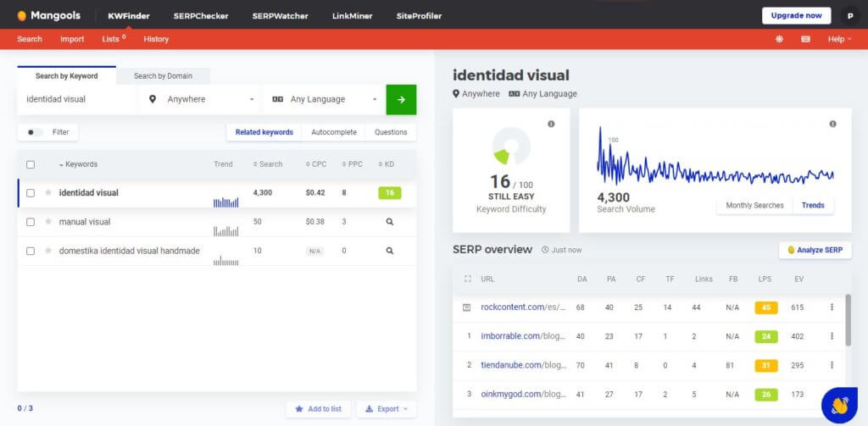Open the KWFinder tool tab
This screenshot has width=868, height=426.
(129, 16)
